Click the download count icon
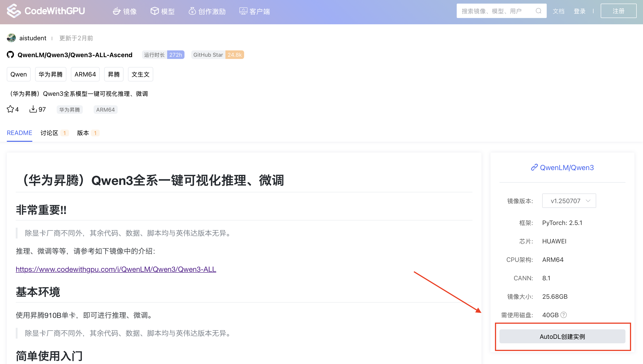643x364 pixels. tap(33, 109)
